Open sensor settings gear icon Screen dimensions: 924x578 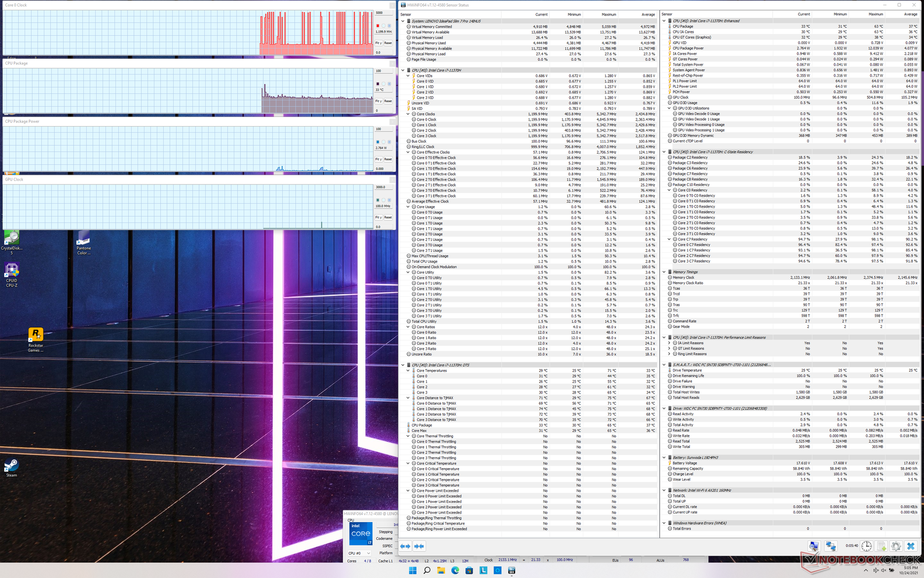click(896, 546)
